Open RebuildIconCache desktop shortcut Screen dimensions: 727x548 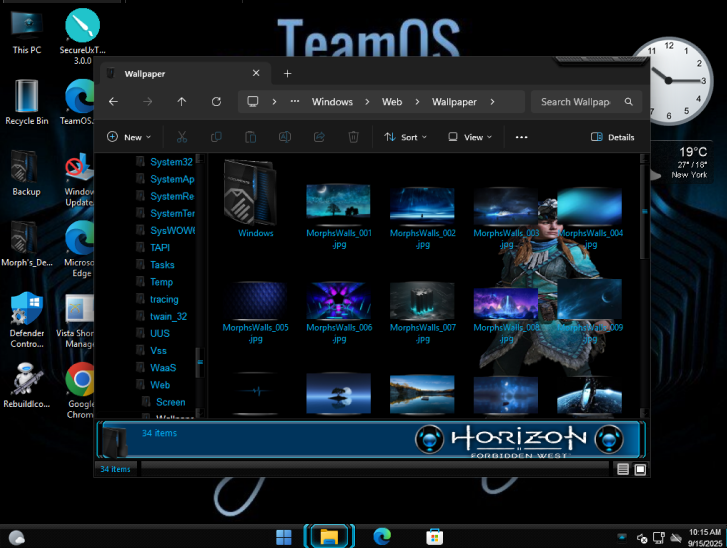coord(26,385)
